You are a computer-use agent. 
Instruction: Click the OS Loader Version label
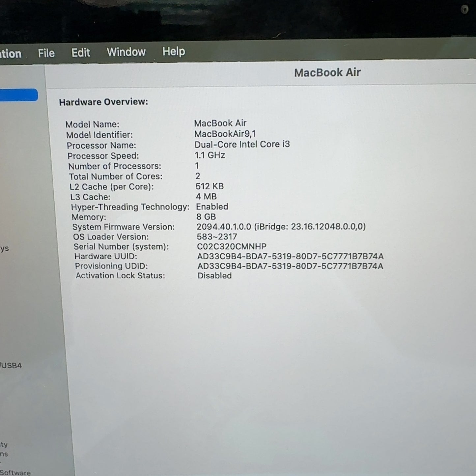coord(111,237)
